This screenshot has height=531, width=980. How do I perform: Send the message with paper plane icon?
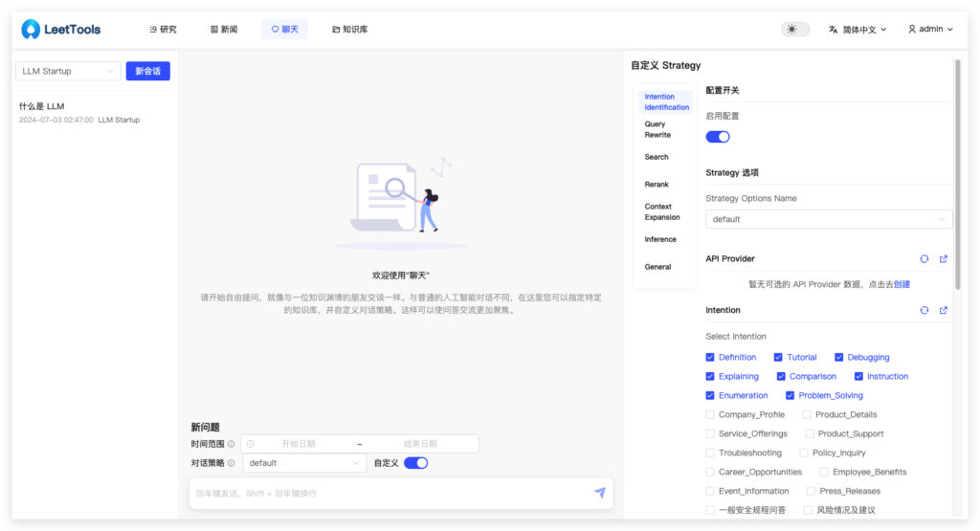click(599, 493)
